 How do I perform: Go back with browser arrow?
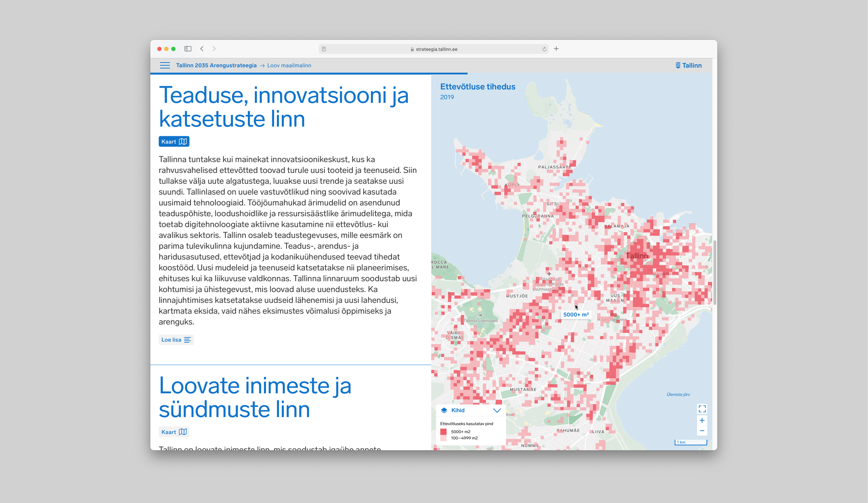point(202,49)
